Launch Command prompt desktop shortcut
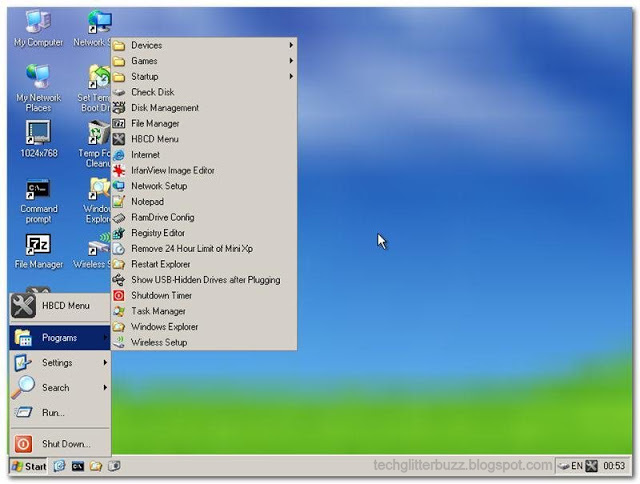 [x=38, y=201]
